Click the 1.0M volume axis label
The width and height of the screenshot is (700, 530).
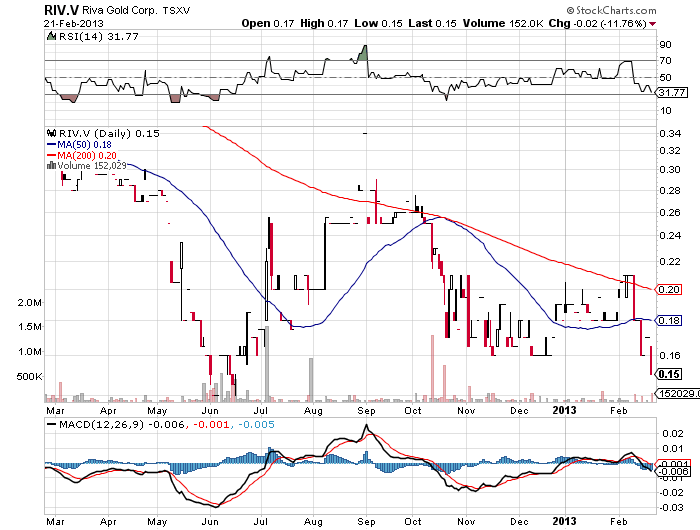point(29,351)
